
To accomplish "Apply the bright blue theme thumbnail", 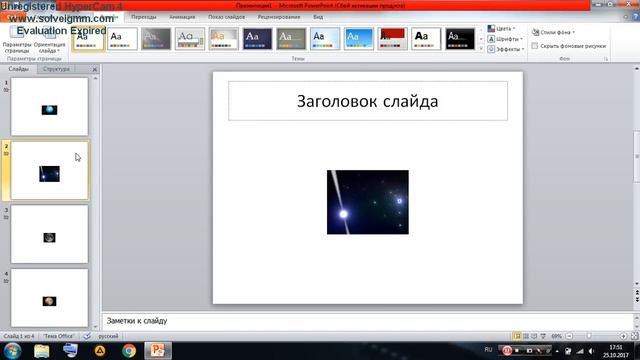I will pos(359,39).
